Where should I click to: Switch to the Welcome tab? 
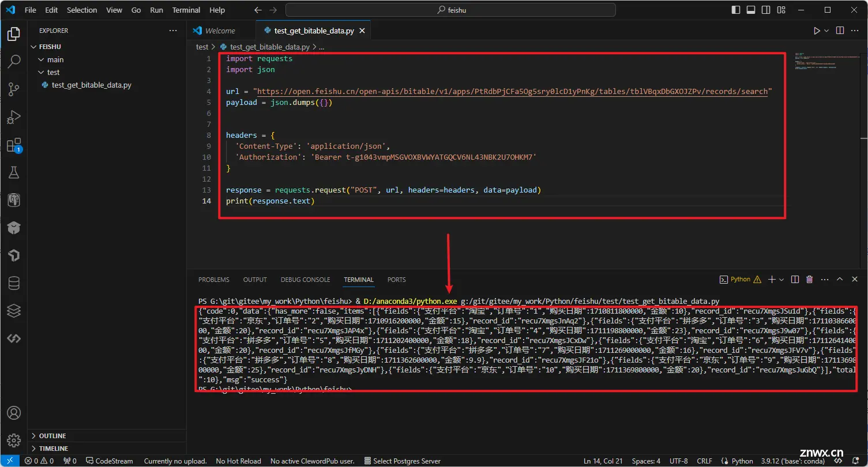(x=221, y=31)
